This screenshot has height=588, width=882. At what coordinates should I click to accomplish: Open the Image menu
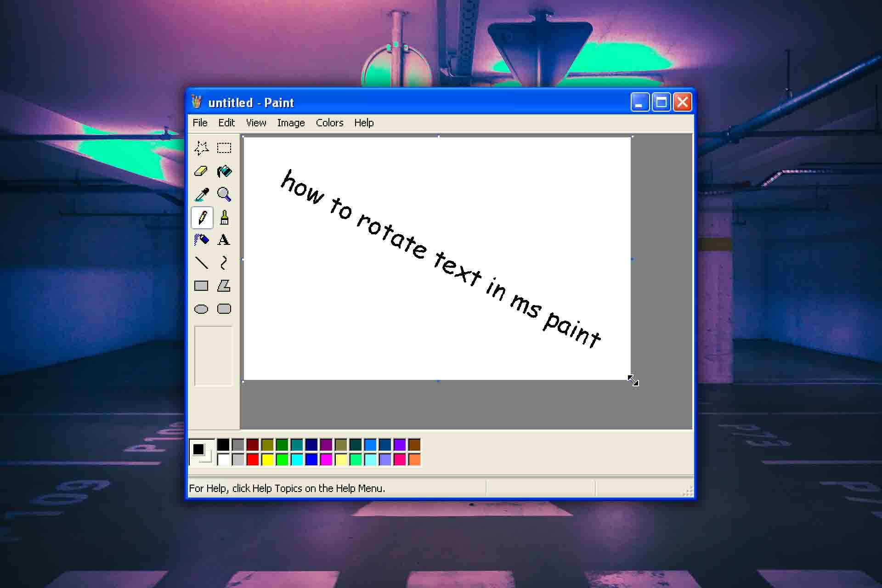[x=290, y=123]
